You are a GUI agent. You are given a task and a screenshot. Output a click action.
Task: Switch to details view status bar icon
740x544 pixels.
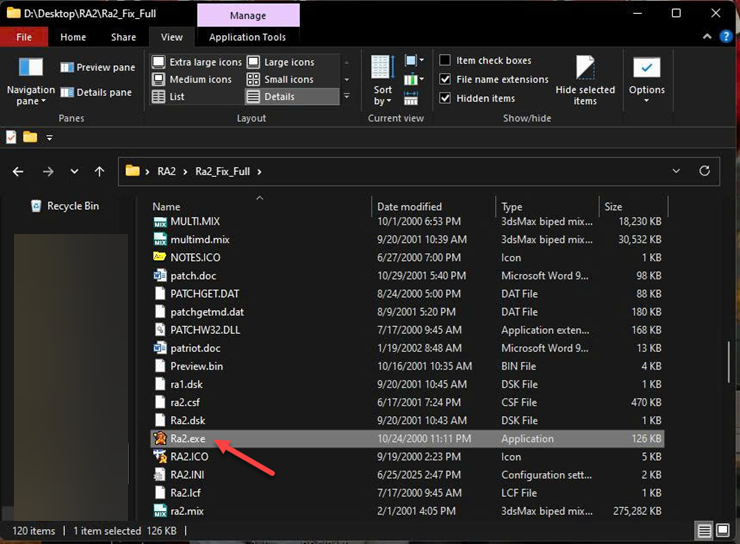coord(704,531)
